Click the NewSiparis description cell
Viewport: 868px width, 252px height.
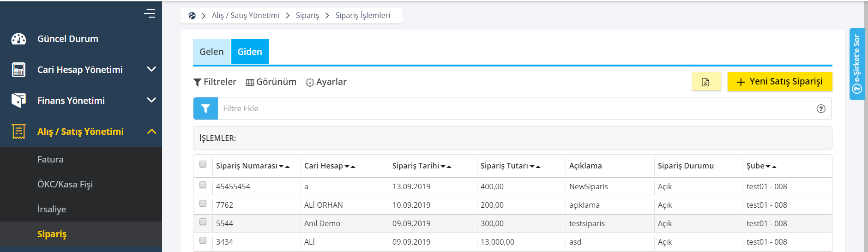point(589,186)
